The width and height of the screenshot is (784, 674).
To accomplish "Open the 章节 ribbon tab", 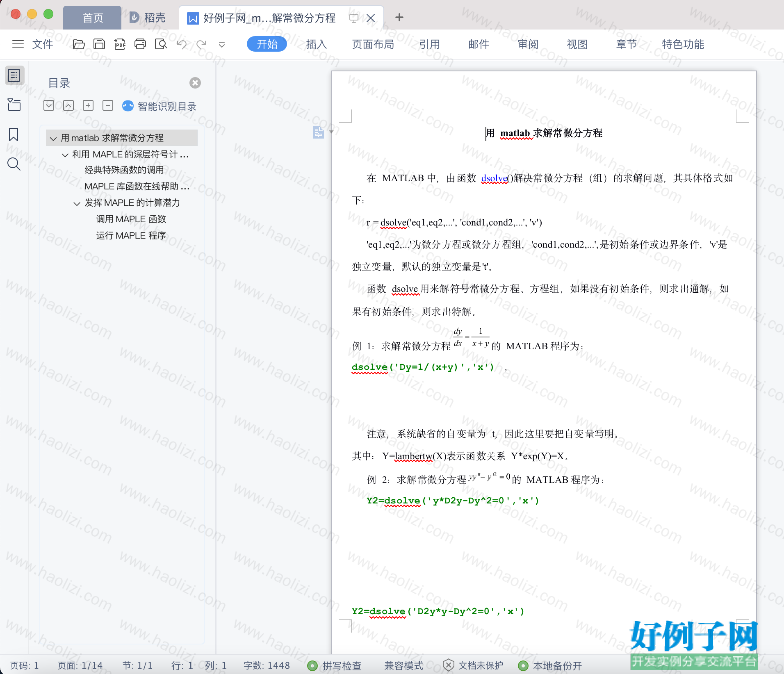I will click(627, 44).
